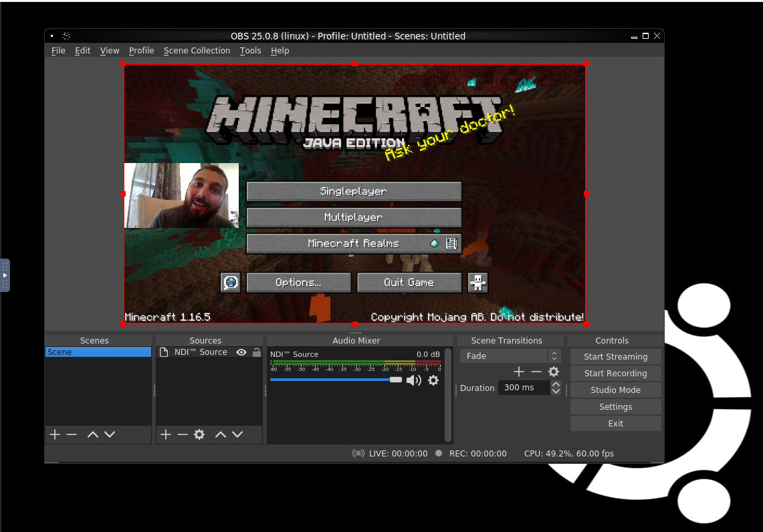Screen dimensions: 763x532
Task: Open audio mixer gear for NDI Source
Action: (433, 380)
